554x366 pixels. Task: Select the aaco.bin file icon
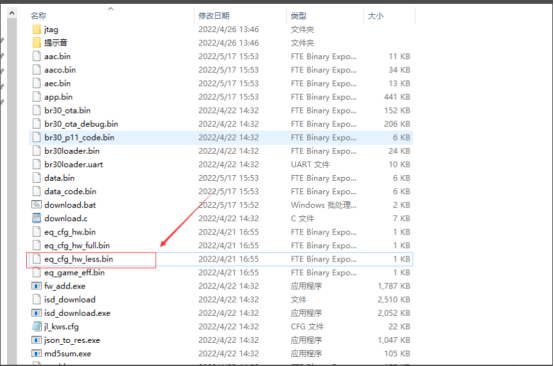click(x=36, y=70)
